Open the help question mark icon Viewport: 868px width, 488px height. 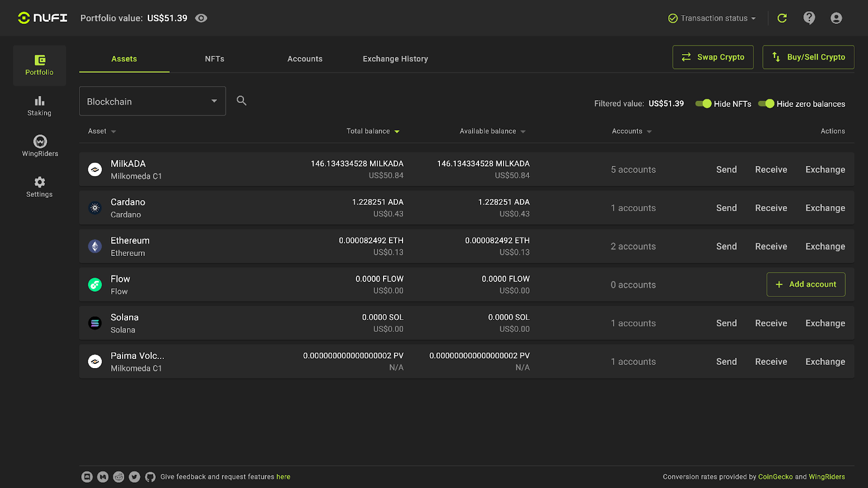809,18
